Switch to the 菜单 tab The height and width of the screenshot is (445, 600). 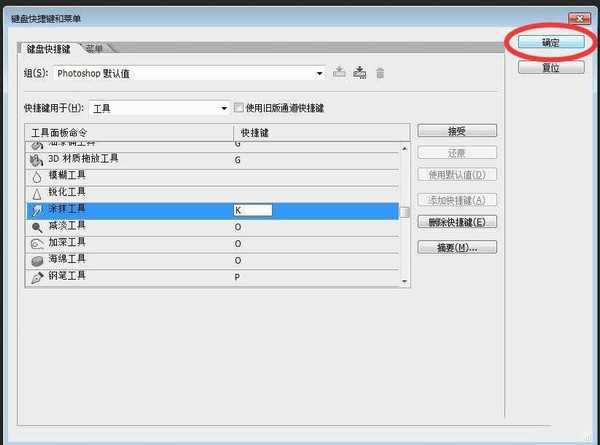(94, 48)
